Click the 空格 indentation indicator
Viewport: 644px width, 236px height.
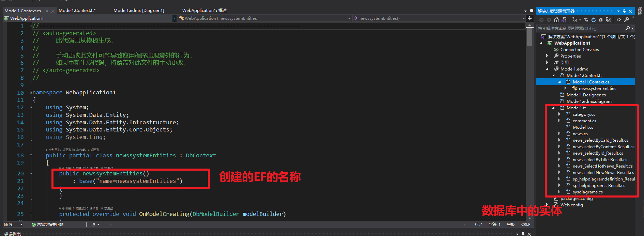pos(510,225)
